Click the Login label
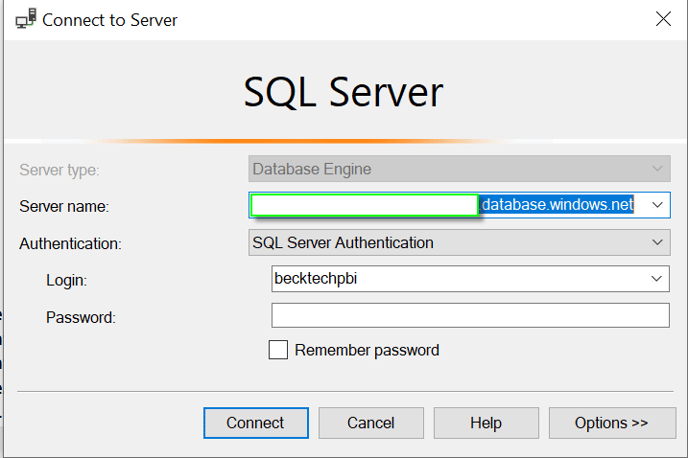 pos(67,280)
